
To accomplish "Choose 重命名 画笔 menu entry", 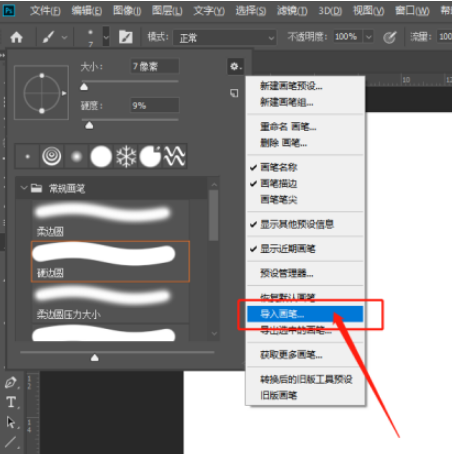I will (x=305, y=127).
